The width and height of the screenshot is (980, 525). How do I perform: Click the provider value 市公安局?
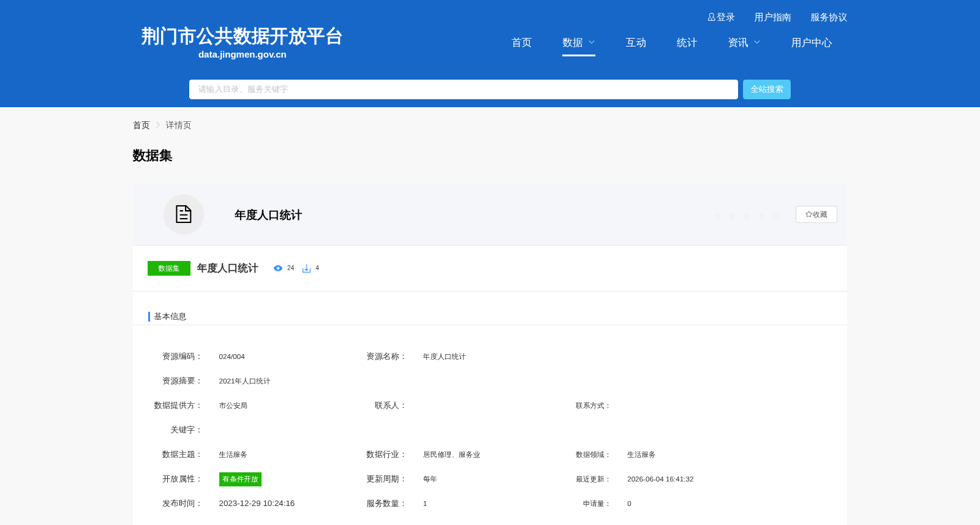tap(233, 406)
